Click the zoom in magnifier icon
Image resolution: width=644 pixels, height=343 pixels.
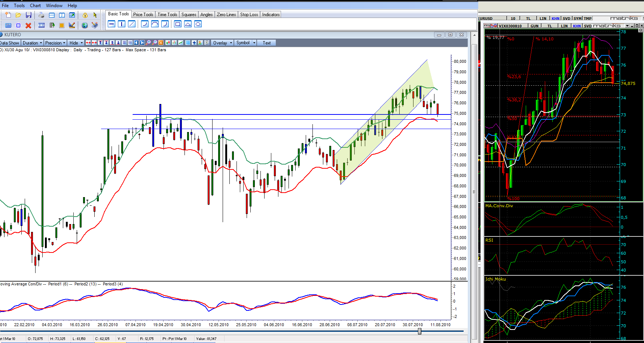pos(149,43)
